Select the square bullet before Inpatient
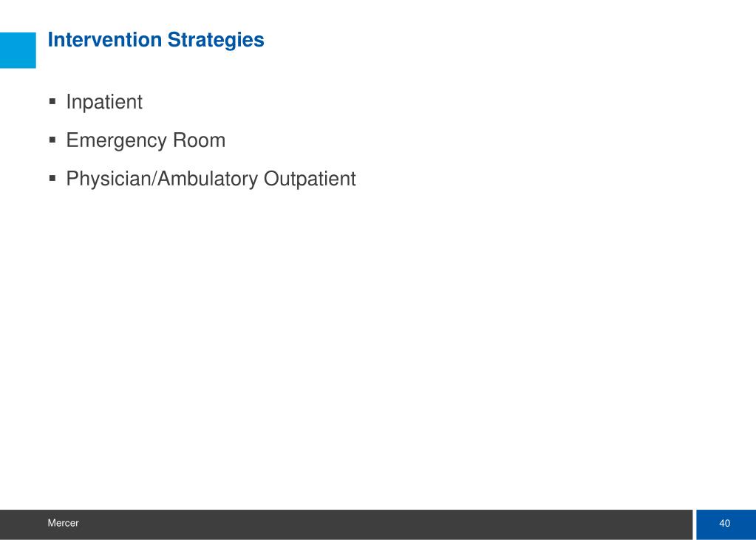This screenshot has width=756, height=540. tap(52, 102)
